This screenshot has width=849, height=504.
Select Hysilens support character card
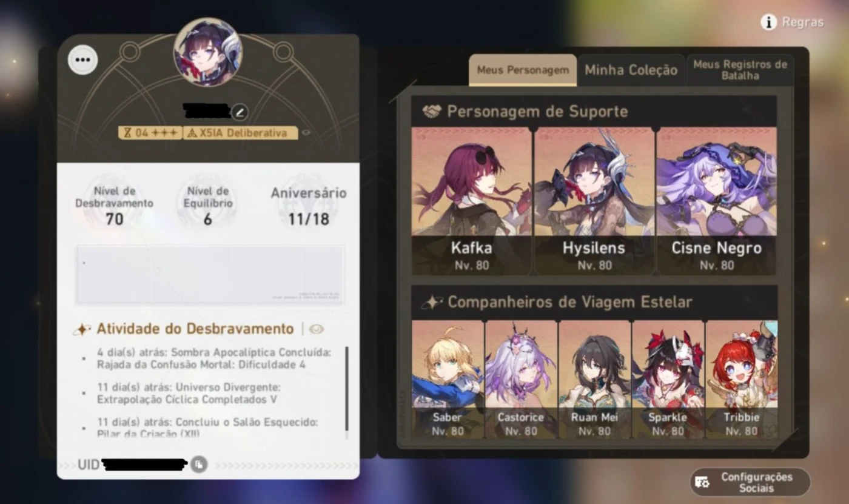pos(594,201)
